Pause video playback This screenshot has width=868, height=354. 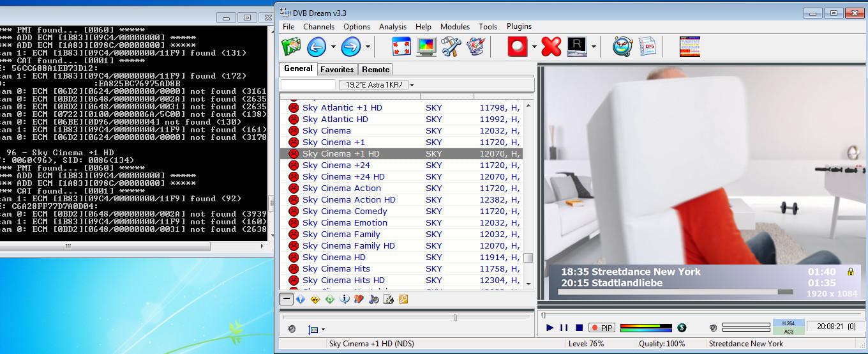[x=564, y=328]
